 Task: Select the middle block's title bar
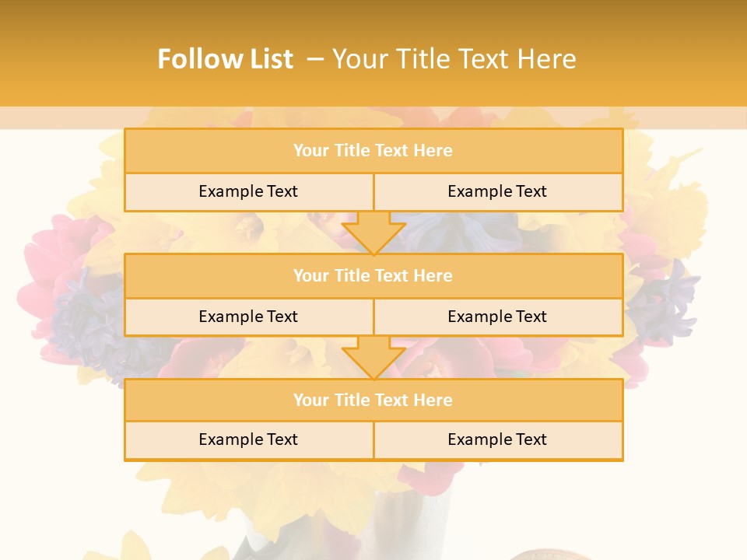click(x=373, y=275)
